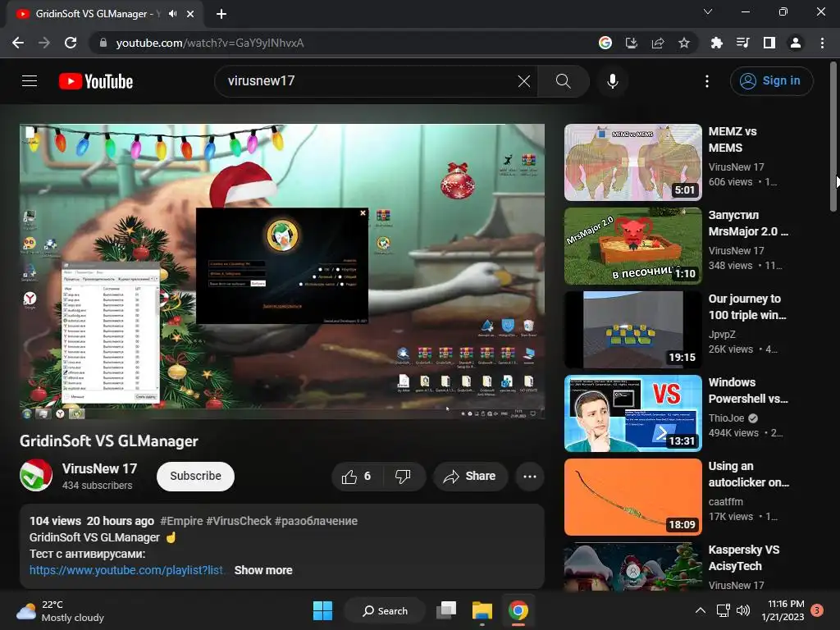Open Chrome three-dot menu
Screen dimensions: 840x630
pos(822,43)
